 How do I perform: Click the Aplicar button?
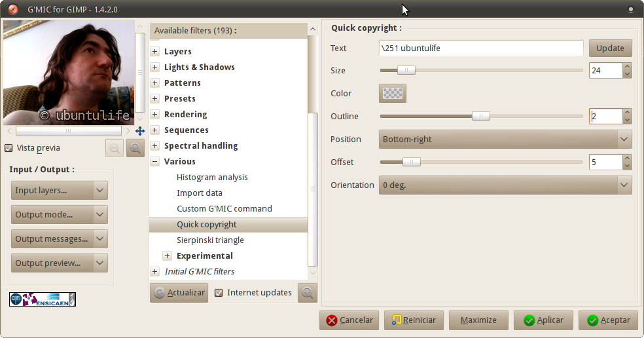coord(543,320)
